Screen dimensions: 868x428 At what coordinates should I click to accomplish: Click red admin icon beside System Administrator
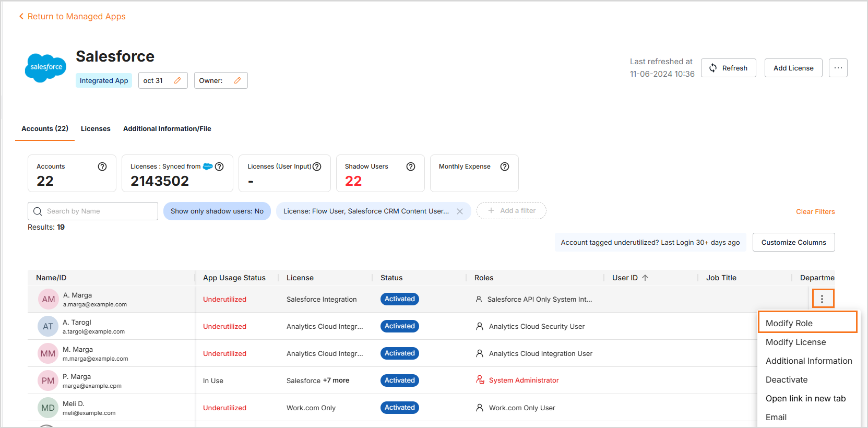pos(480,380)
